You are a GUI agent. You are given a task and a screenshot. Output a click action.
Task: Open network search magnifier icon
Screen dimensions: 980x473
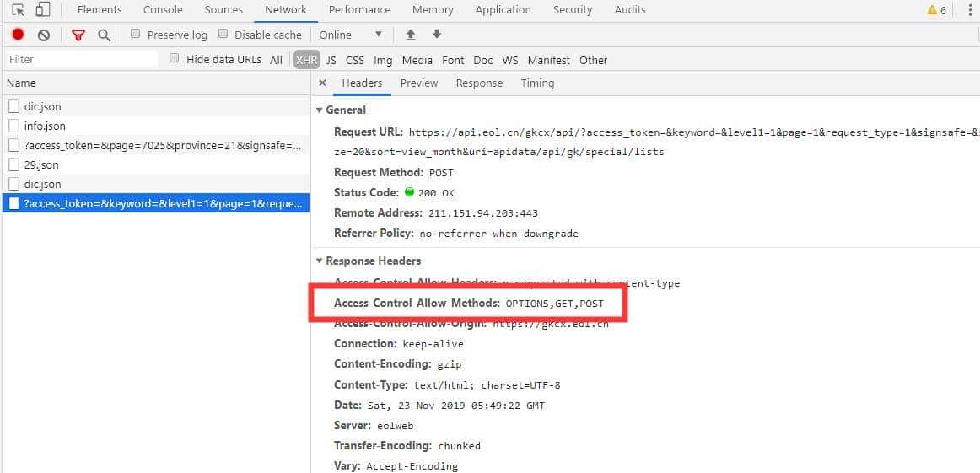tap(105, 35)
